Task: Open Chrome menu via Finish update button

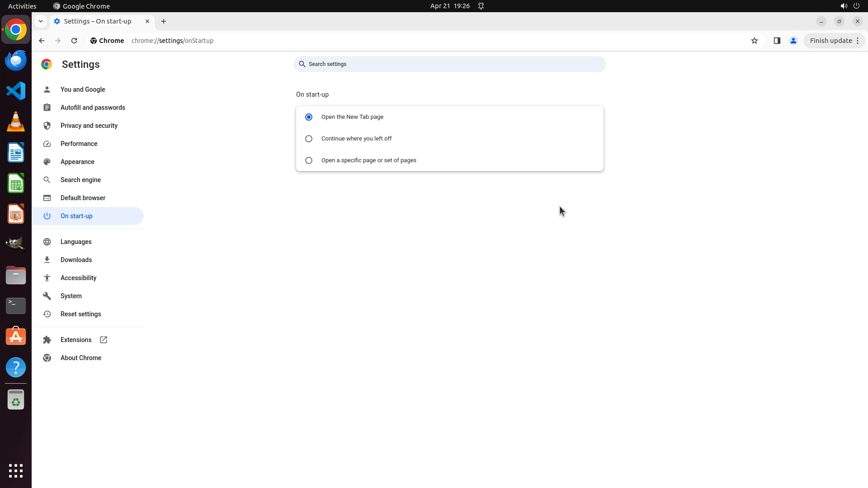Action: point(834,41)
